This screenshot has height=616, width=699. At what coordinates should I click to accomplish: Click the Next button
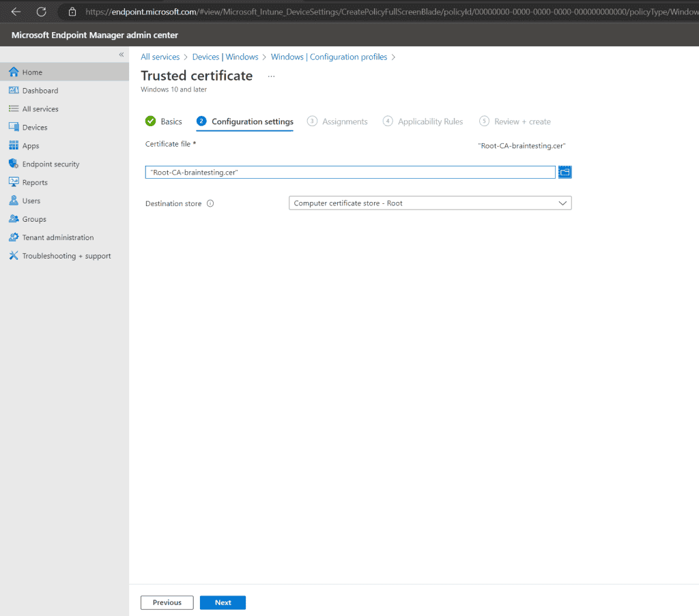223,602
